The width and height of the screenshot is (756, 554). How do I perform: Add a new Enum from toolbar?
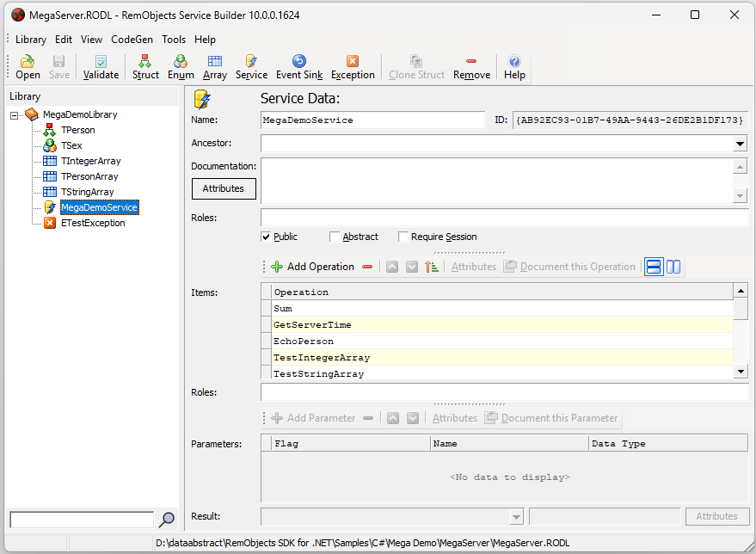(181, 67)
